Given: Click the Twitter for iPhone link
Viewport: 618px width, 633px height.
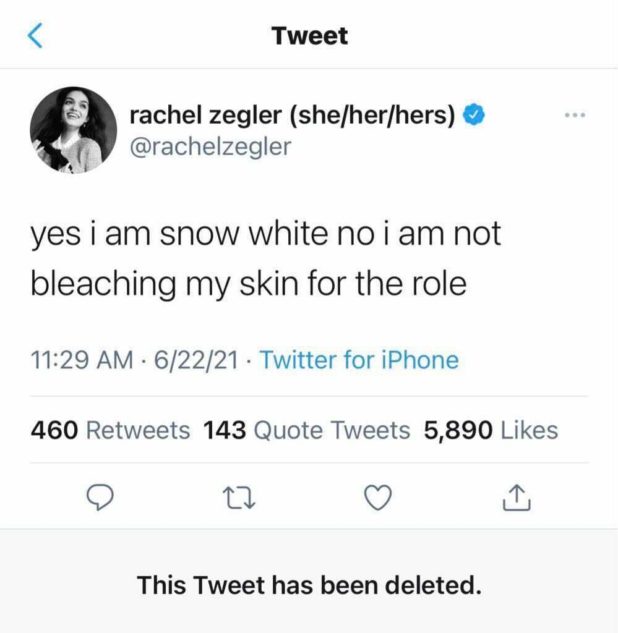Looking at the screenshot, I should pos(359,360).
